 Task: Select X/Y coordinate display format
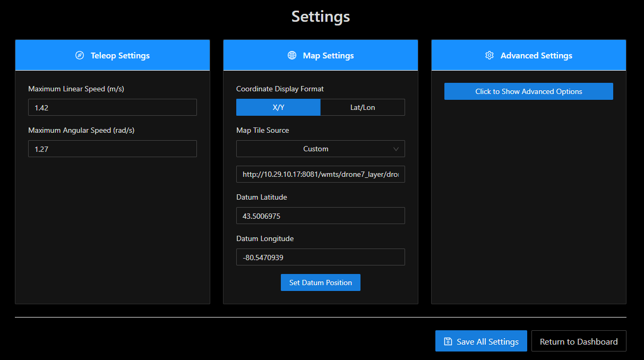[x=278, y=107]
